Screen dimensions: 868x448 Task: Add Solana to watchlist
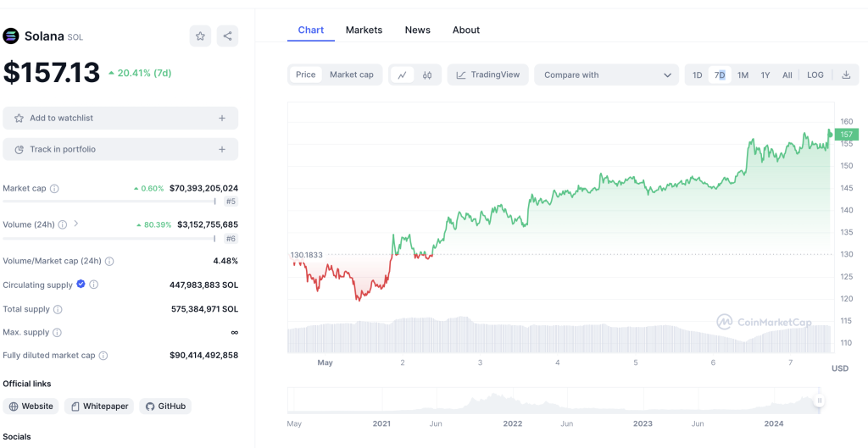tap(120, 118)
